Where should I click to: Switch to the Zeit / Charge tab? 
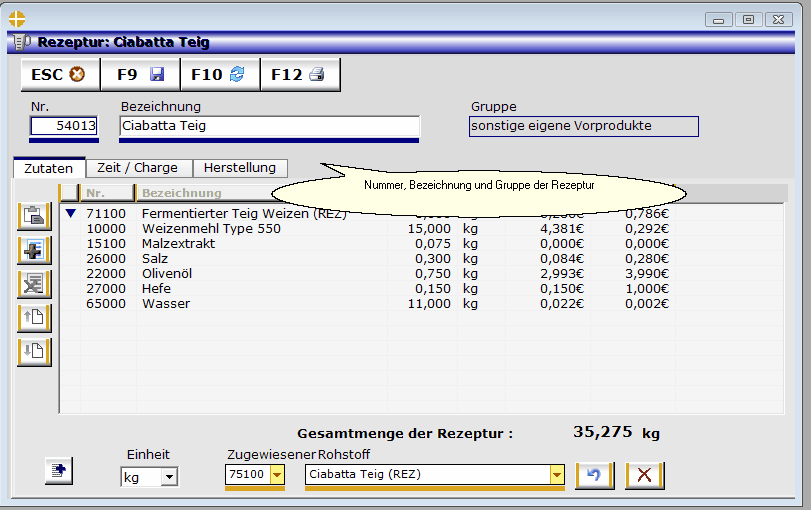[138, 168]
